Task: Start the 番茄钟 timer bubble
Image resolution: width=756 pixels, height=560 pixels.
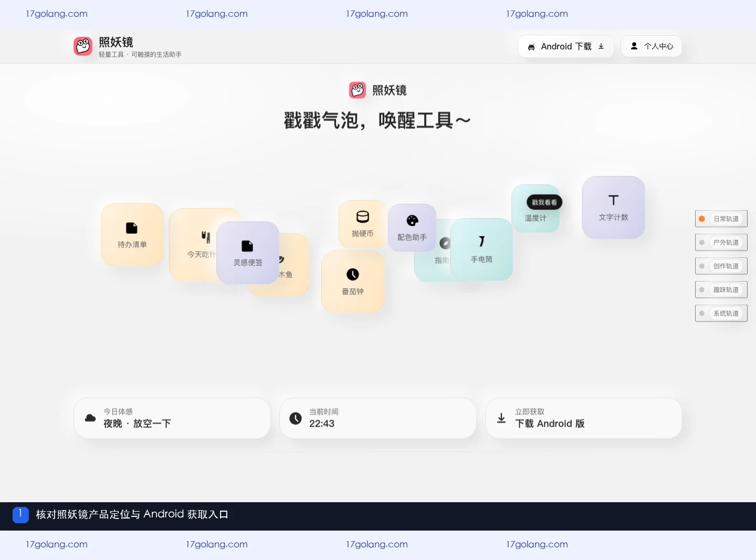Action: pos(353,282)
